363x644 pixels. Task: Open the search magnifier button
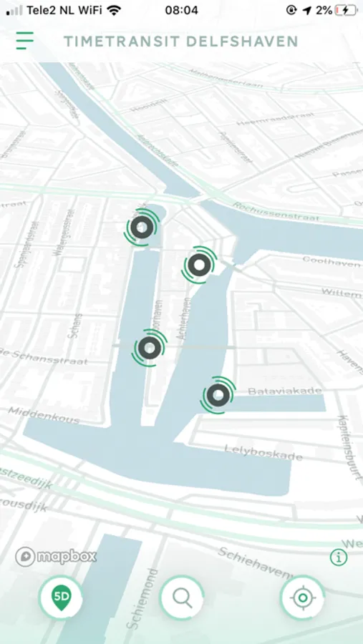click(x=182, y=597)
